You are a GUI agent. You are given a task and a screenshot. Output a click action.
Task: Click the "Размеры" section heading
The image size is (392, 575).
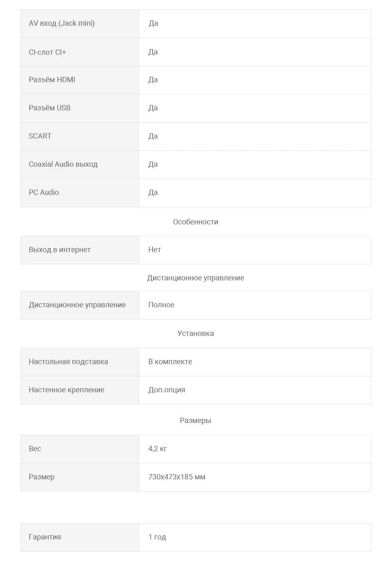196,421
